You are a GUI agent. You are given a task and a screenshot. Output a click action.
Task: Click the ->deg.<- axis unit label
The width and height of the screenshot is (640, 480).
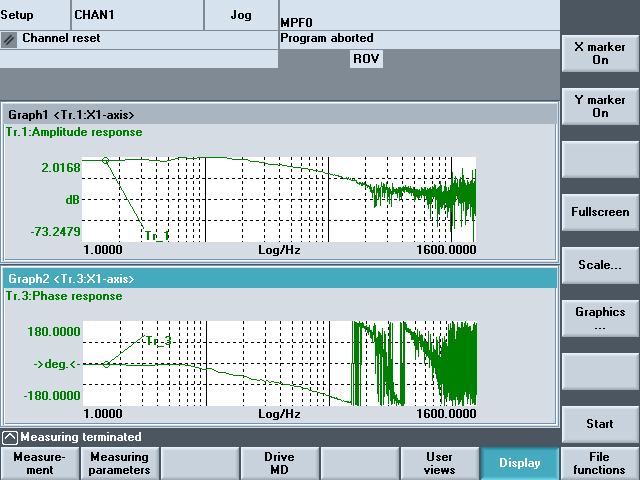point(57,364)
